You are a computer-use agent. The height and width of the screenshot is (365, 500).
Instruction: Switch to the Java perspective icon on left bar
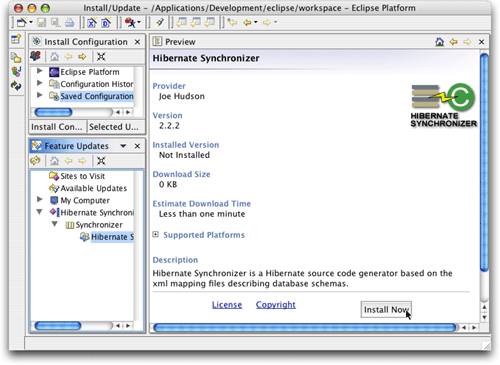point(16,71)
